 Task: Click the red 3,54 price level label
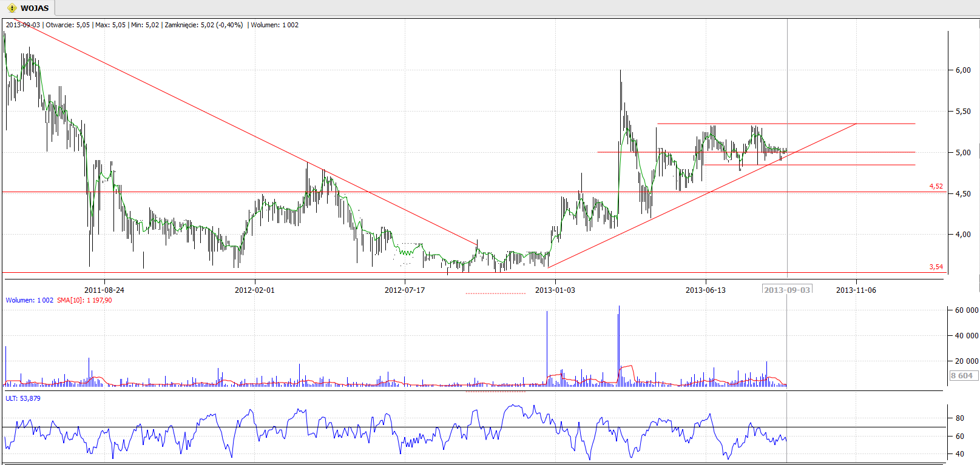click(936, 267)
